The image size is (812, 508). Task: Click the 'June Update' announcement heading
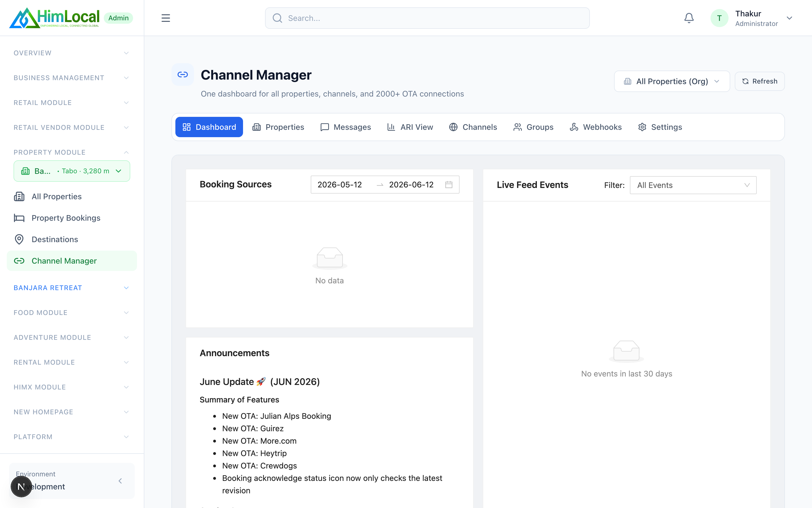tap(260, 382)
